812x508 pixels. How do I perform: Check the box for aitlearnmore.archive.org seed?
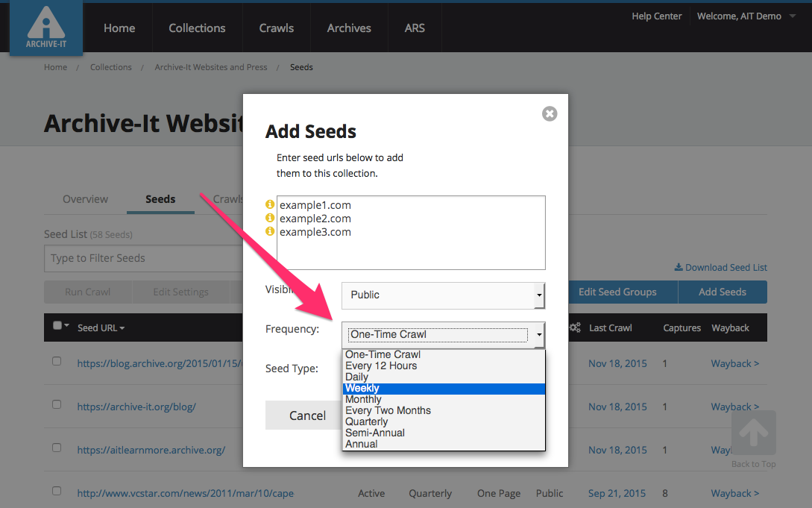click(x=57, y=448)
